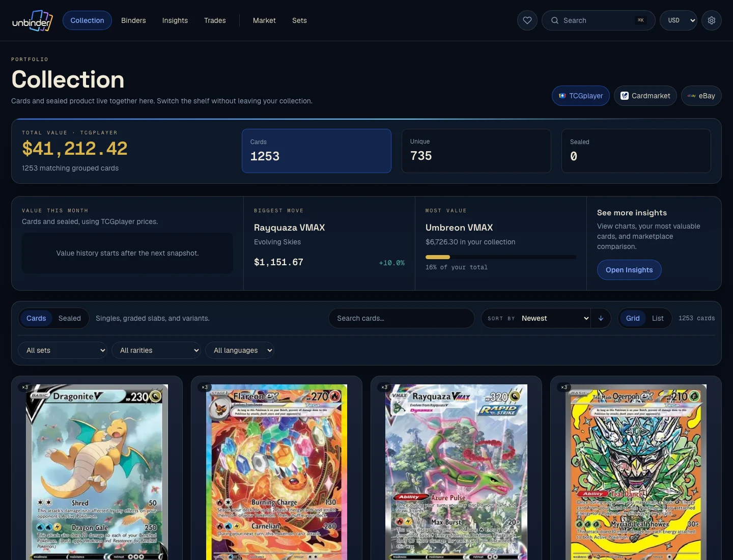Image resolution: width=733 pixels, height=560 pixels.
Task: Click the x3 quantity badge on Rayquaza VMAX
Action: pyautogui.click(x=384, y=387)
